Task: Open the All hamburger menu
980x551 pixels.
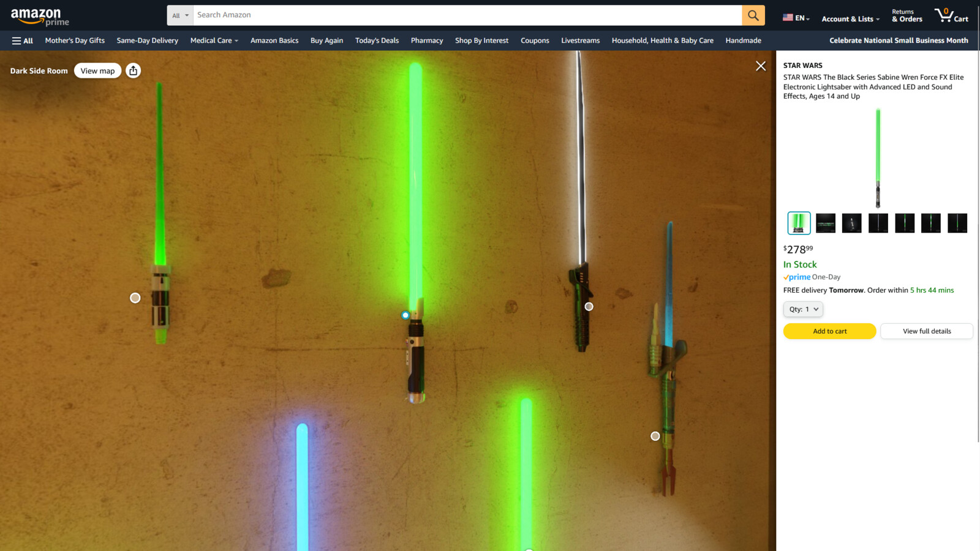Action: pos(23,40)
